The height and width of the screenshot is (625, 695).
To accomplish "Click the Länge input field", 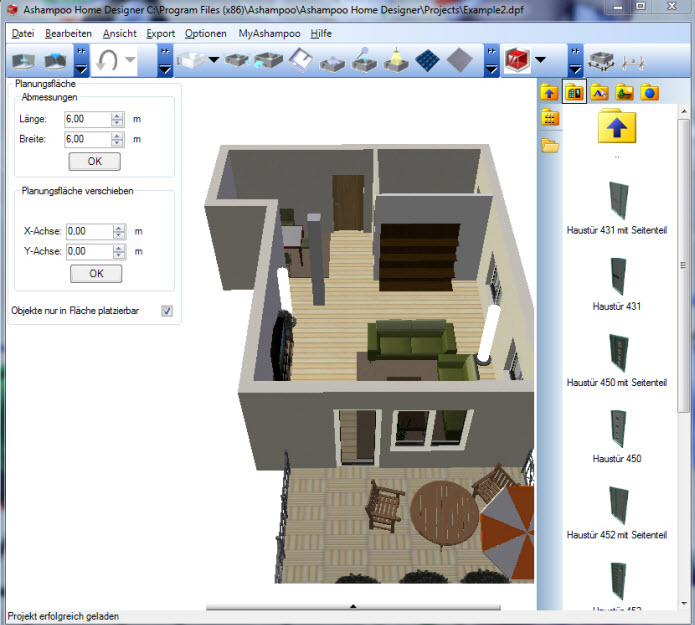I will tap(87, 119).
